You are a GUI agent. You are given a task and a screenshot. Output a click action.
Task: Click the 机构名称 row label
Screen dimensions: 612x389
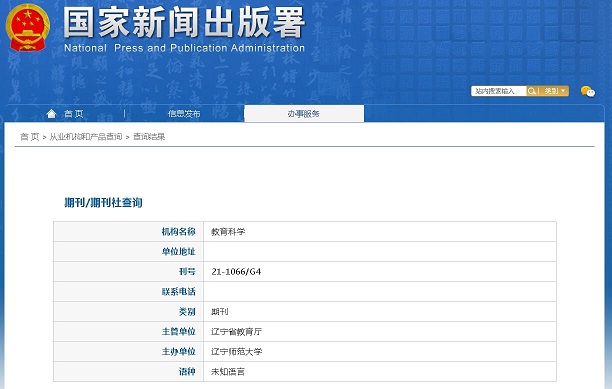click(178, 232)
